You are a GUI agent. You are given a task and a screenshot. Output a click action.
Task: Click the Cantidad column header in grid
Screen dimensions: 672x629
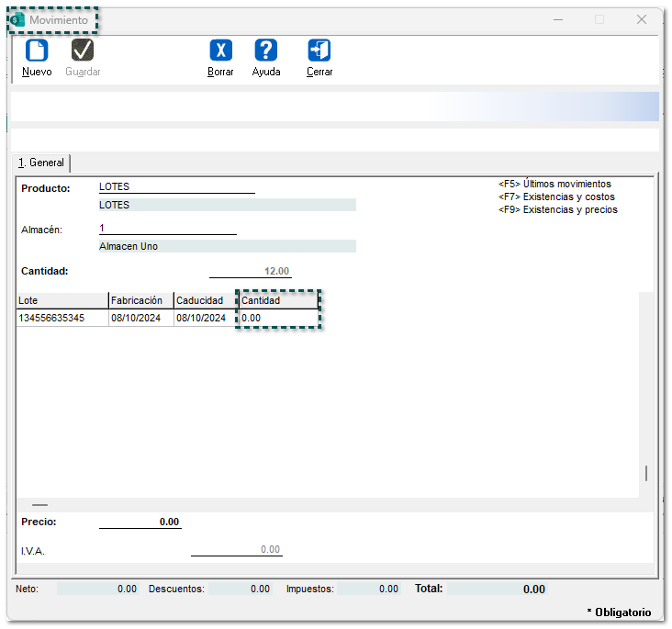click(278, 300)
